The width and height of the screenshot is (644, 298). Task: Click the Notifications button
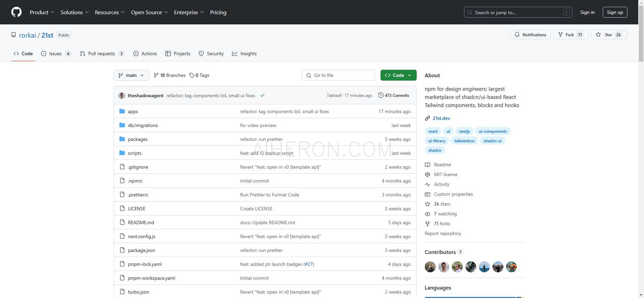pyautogui.click(x=530, y=35)
